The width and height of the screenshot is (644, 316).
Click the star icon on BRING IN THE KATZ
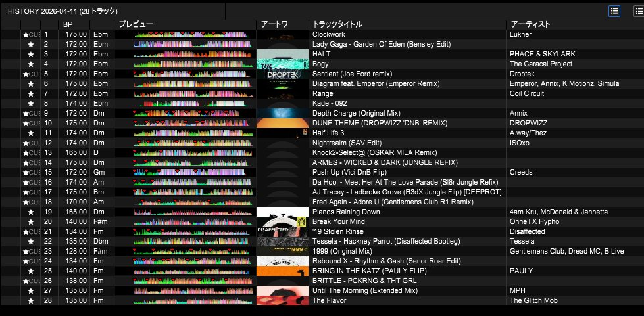(x=31, y=271)
